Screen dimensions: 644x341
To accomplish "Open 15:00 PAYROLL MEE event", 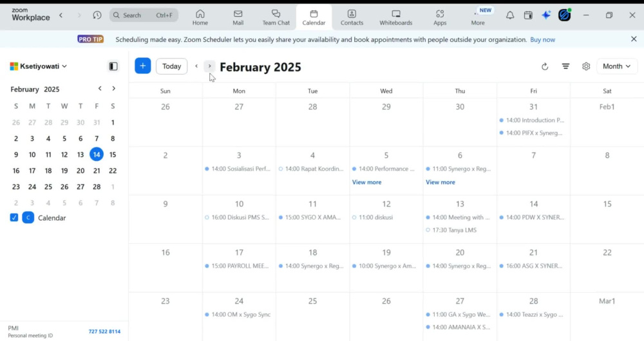I will [x=238, y=266].
